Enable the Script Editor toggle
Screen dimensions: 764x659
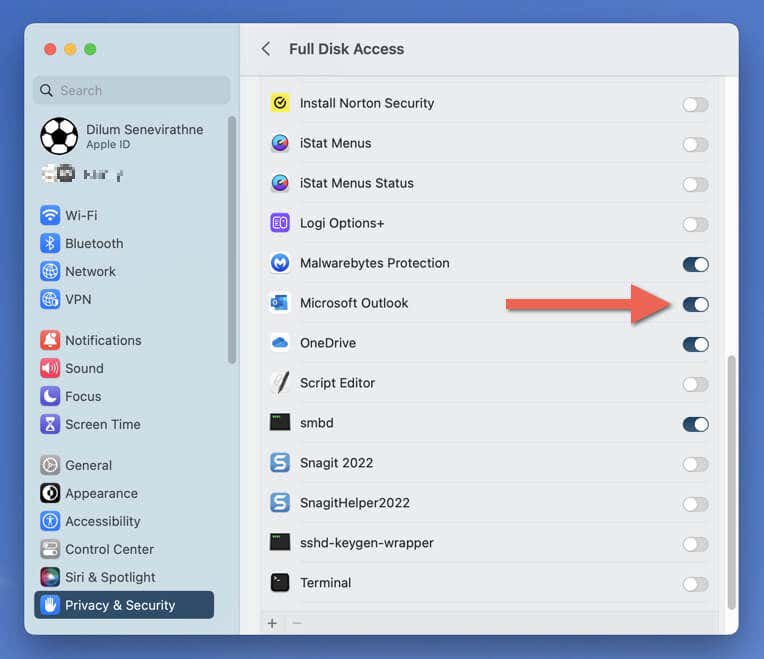coord(695,384)
